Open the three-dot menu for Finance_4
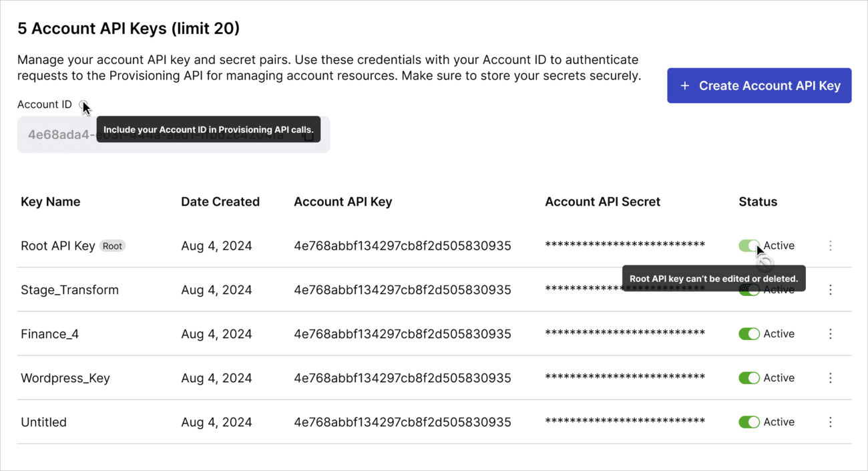The image size is (868, 471). pos(831,334)
